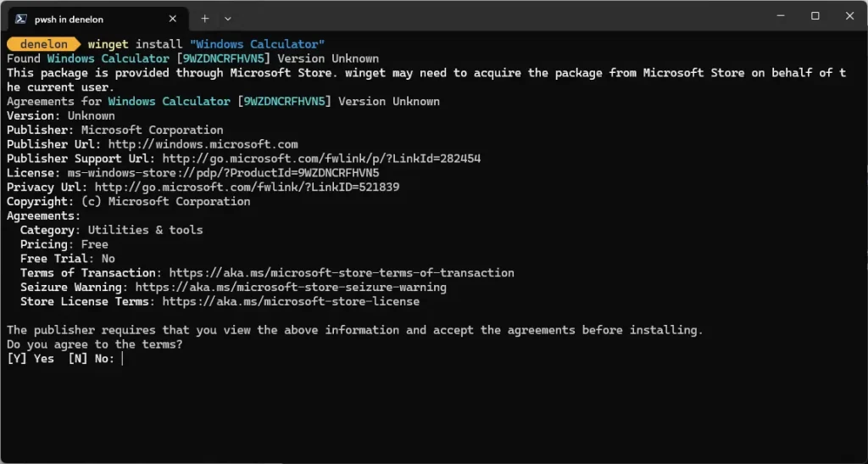Close the terminal window
868x464 pixels.
pos(849,16)
